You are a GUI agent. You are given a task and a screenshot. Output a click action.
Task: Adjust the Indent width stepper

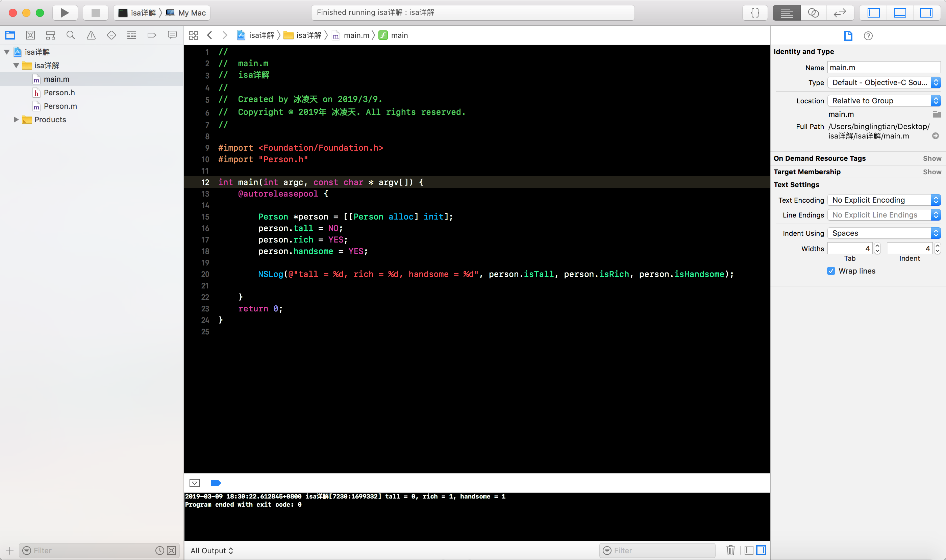tap(937, 248)
